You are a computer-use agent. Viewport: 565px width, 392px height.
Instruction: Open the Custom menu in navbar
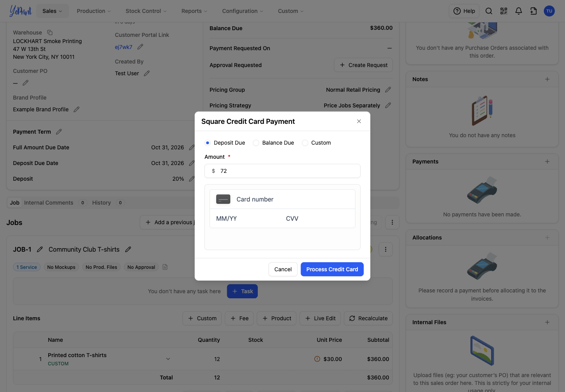coord(291,11)
